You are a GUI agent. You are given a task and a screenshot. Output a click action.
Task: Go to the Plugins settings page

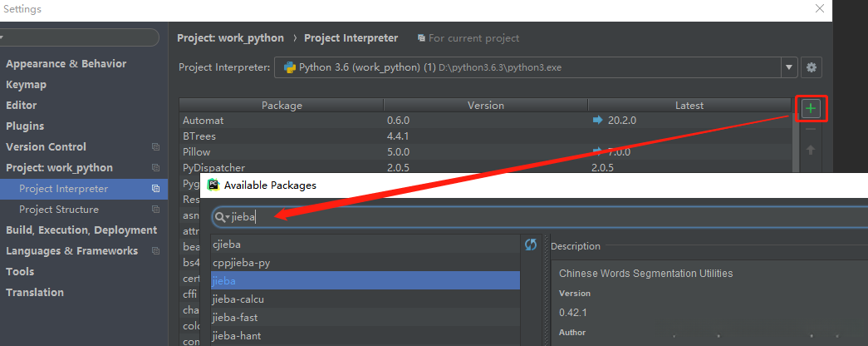(25, 126)
